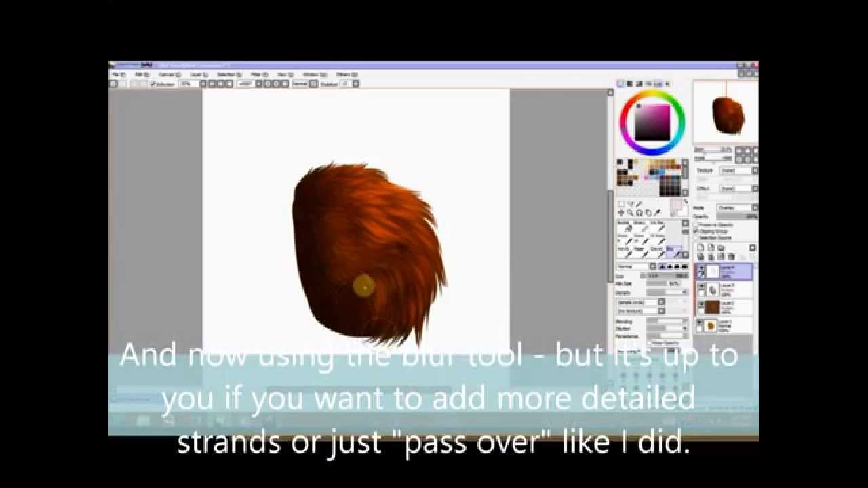Open the Effect dropdown
868x488 pixels.
[x=738, y=189]
